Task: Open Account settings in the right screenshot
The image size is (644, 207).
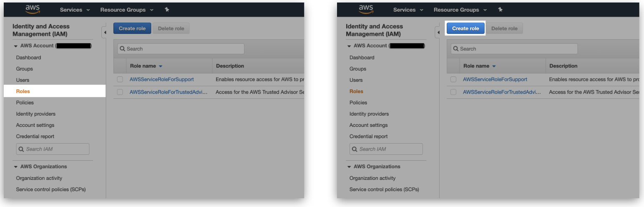Action: pyautogui.click(x=368, y=125)
